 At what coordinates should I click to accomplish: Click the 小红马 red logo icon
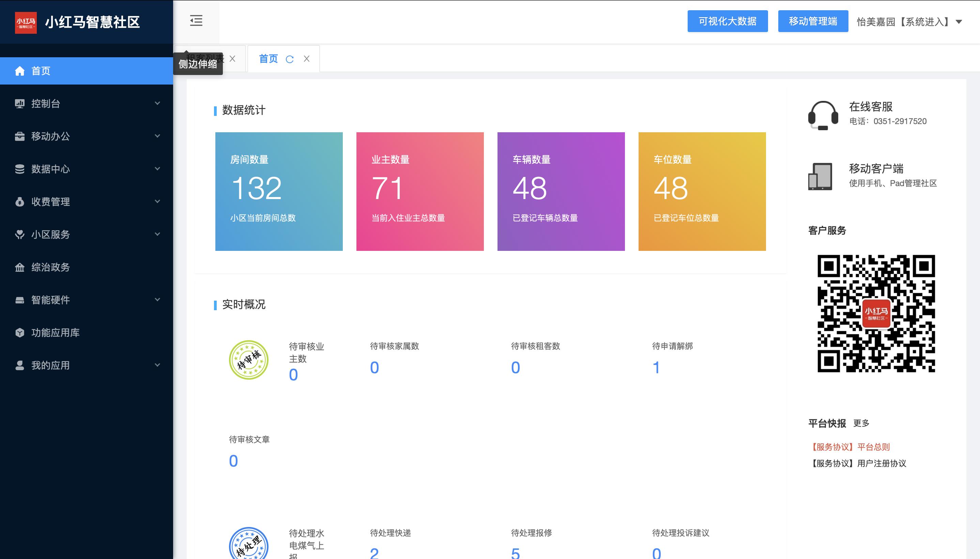tap(26, 22)
